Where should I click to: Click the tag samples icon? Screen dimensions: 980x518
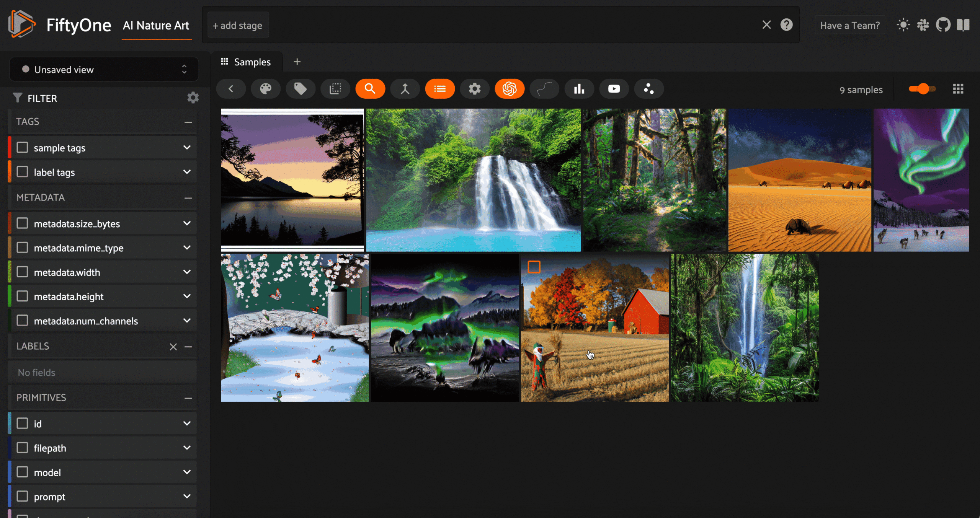[x=301, y=89]
